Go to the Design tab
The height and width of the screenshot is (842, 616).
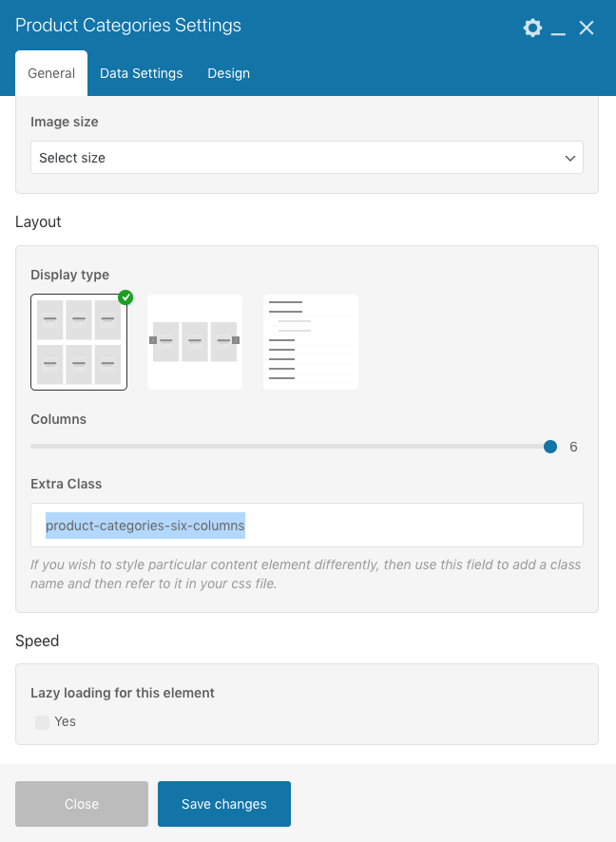coord(228,73)
